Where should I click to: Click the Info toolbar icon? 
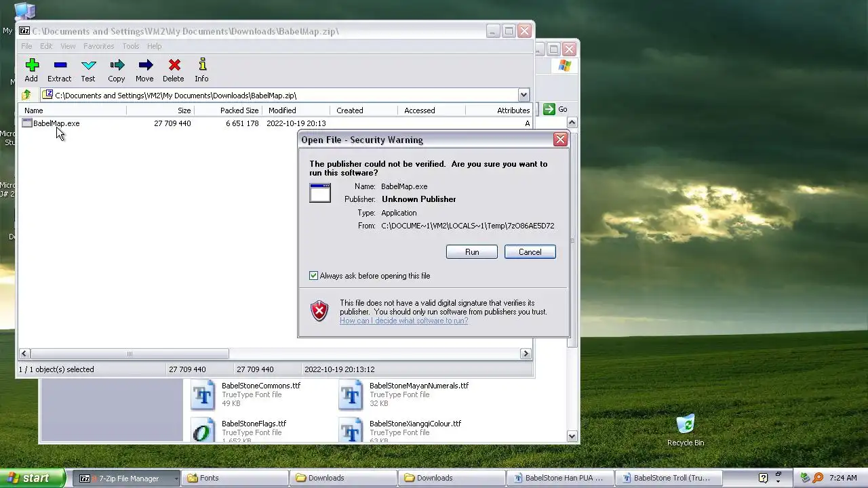tap(202, 65)
